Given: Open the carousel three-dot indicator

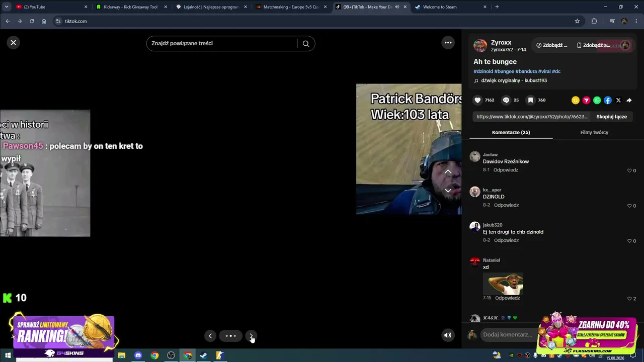Looking at the screenshot, I should pos(230,336).
